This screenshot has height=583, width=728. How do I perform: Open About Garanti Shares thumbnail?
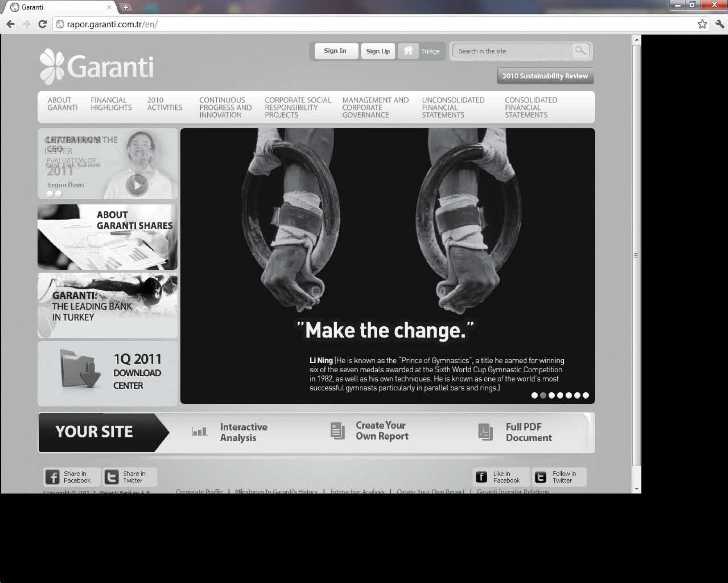tap(107, 237)
